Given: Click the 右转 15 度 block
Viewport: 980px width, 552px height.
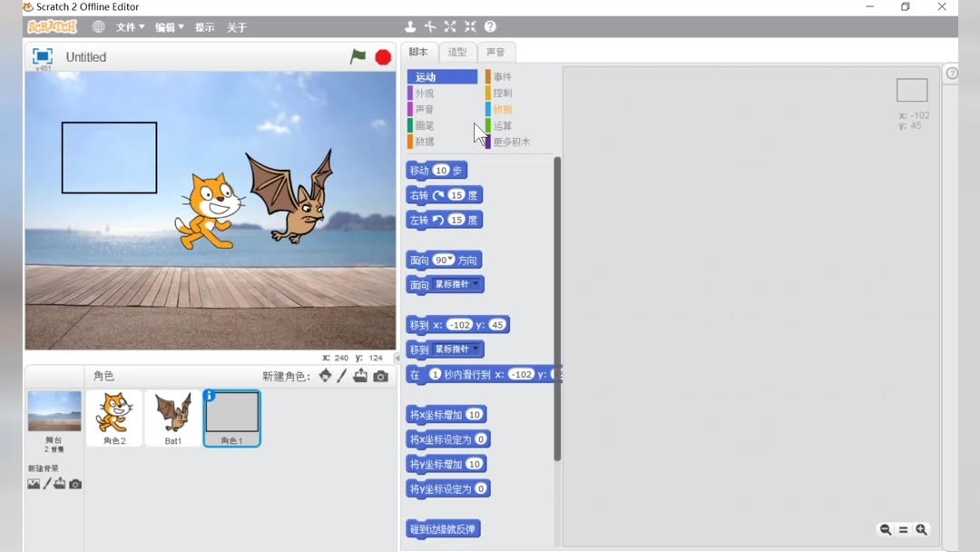Looking at the screenshot, I should click(443, 194).
